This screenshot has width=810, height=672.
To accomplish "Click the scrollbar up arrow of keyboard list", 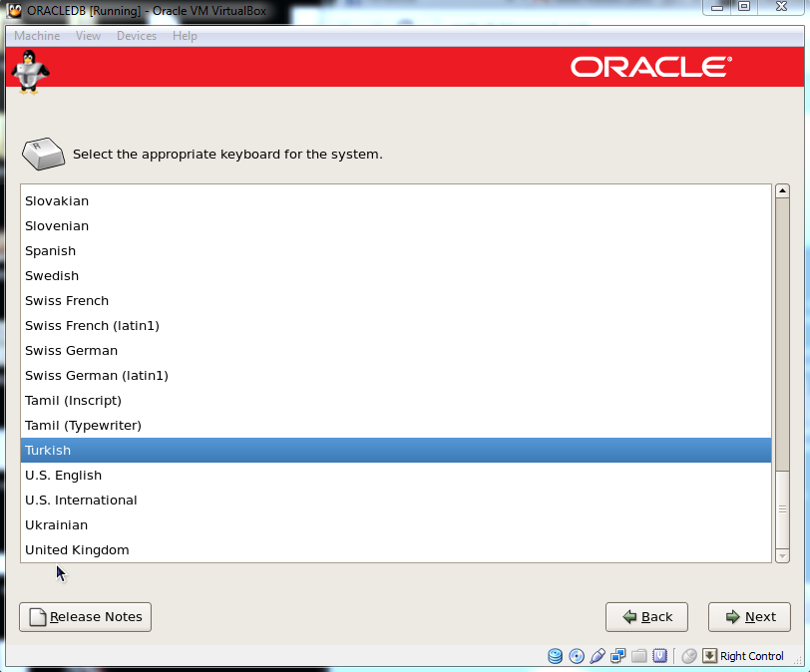I will [782, 191].
